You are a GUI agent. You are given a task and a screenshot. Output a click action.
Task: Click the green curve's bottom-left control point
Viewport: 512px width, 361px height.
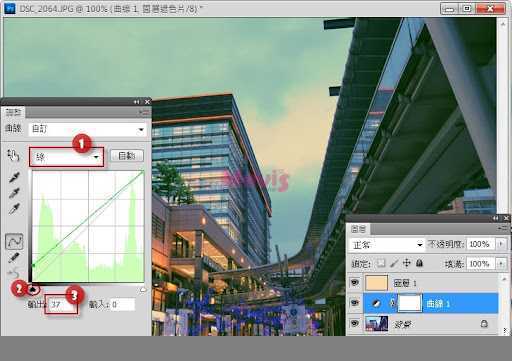[33, 266]
